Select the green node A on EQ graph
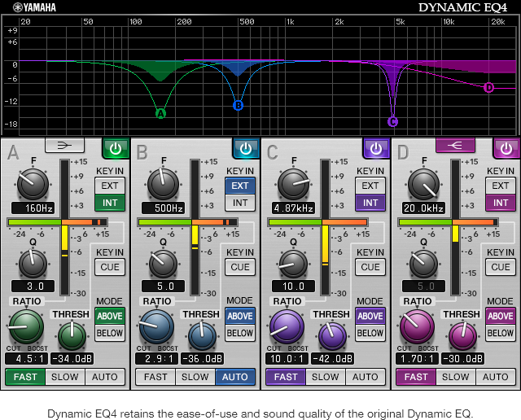521x420 pixels. click(x=160, y=113)
